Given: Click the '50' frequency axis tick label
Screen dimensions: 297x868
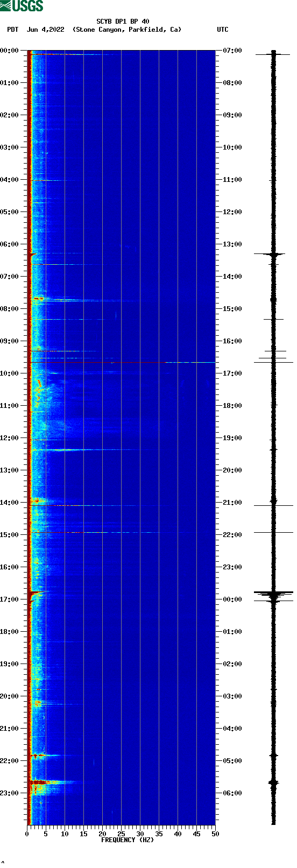Looking at the screenshot, I should 215,834.
